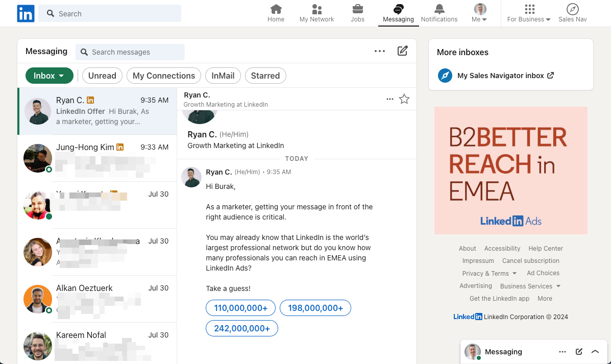Expand the floating Messaging panel chevron

(595, 352)
